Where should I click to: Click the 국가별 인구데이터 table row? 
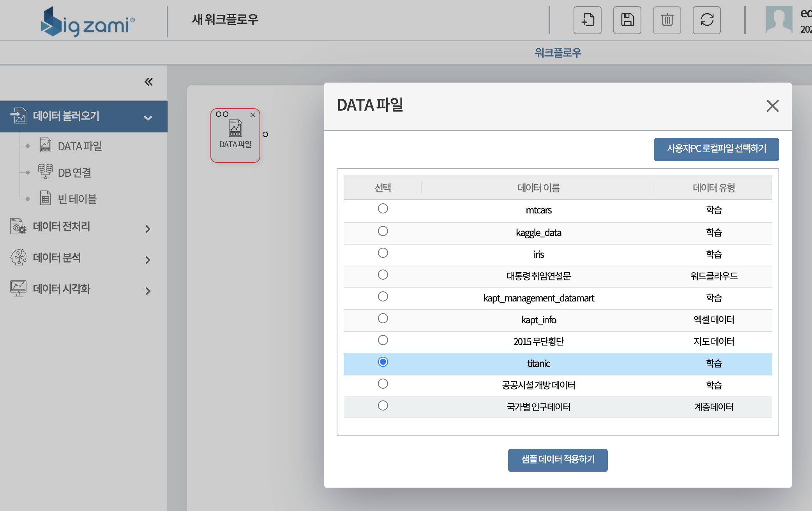pos(538,407)
